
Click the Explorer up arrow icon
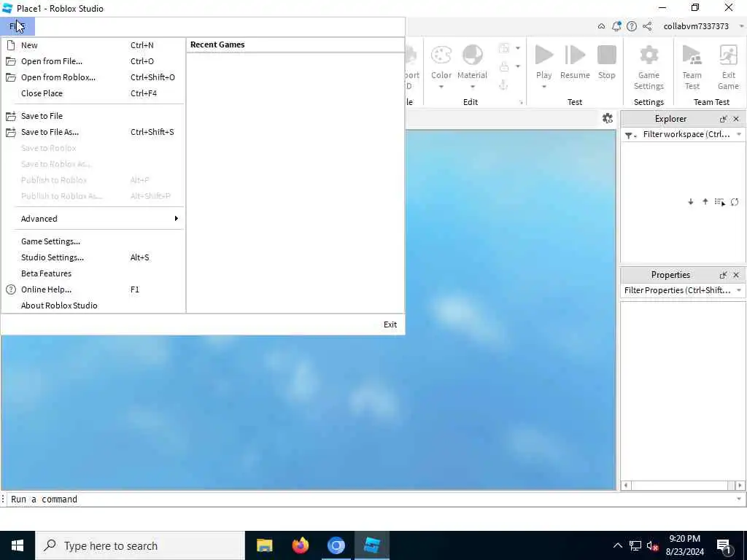tap(705, 202)
